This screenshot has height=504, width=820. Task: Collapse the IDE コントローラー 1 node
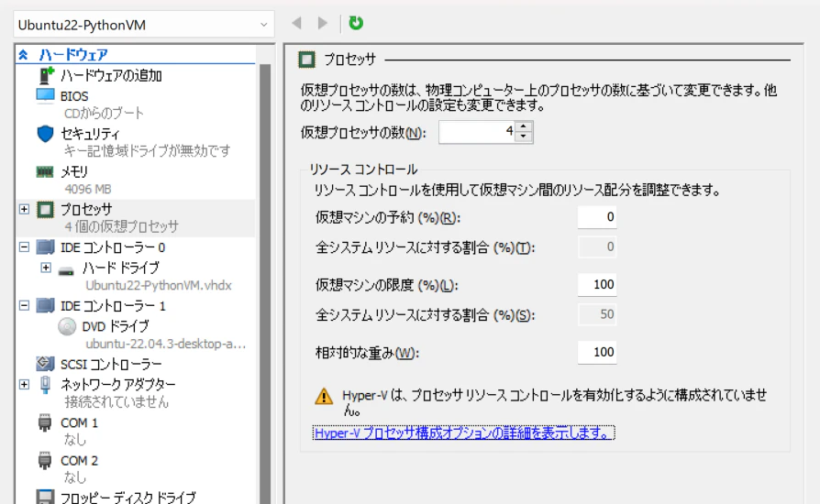[24, 305]
